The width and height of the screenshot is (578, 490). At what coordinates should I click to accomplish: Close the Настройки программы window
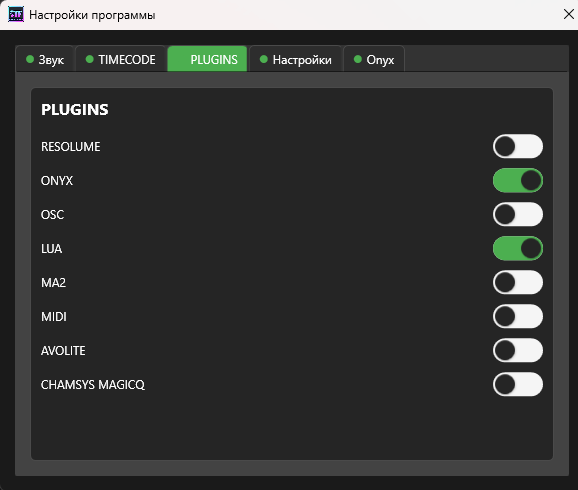568,14
